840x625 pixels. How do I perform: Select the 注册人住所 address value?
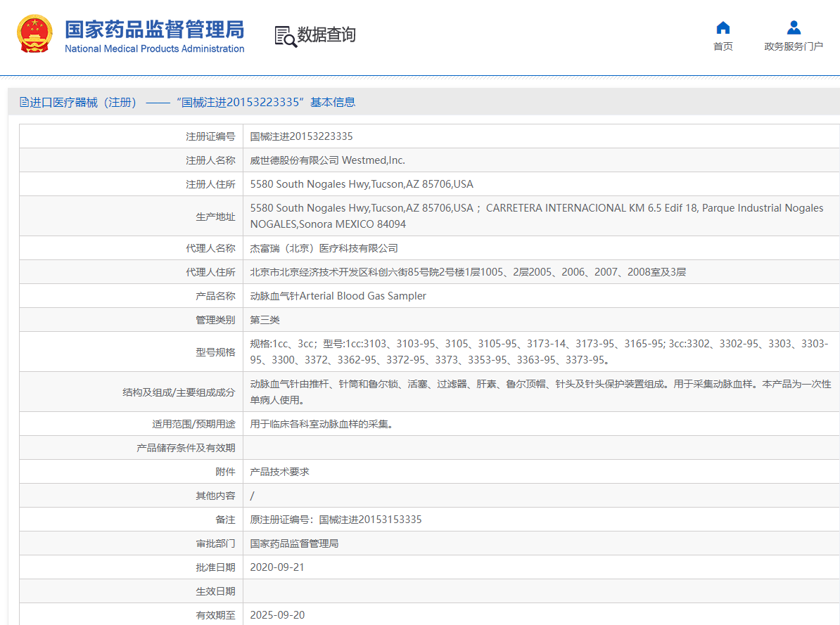click(x=362, y=184)
